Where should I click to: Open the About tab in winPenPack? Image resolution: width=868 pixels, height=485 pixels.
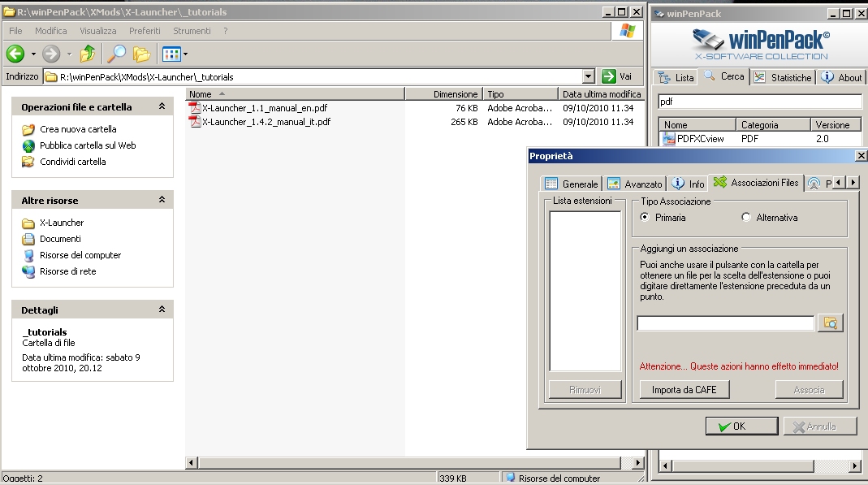coord(841,77)
